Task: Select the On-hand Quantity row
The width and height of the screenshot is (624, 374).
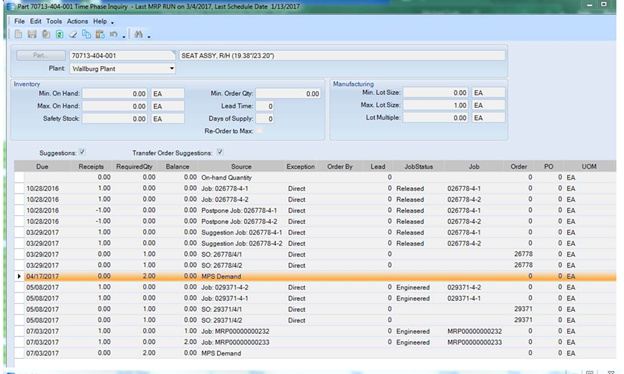Action: tap(314, 177)
